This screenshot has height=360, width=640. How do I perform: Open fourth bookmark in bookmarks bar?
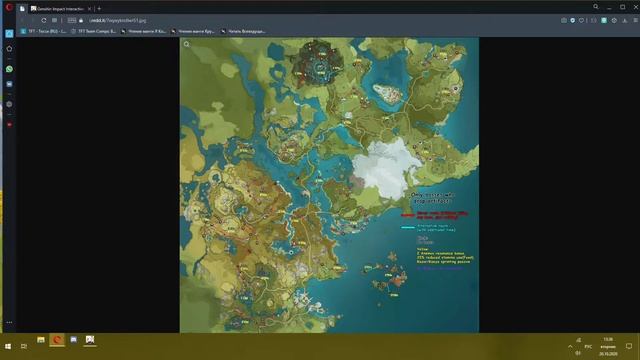pyautogui.click(x=193, y=31)
